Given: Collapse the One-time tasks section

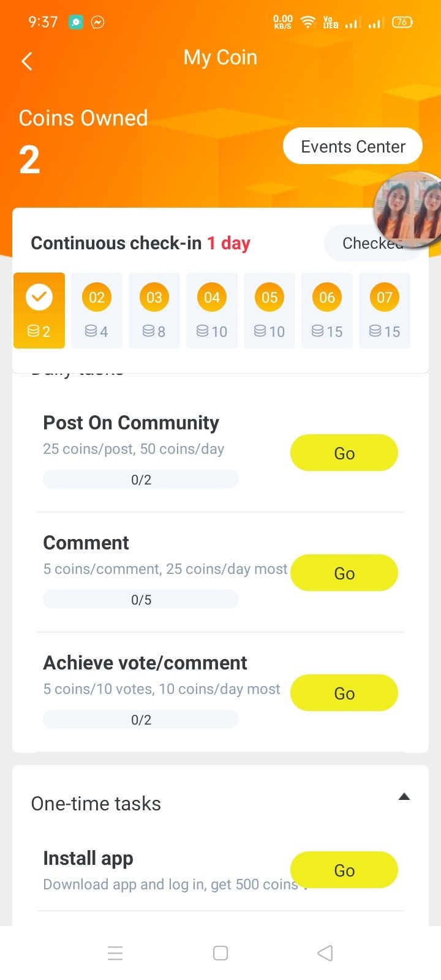Looking at the screenshot, I should [404, 797].
